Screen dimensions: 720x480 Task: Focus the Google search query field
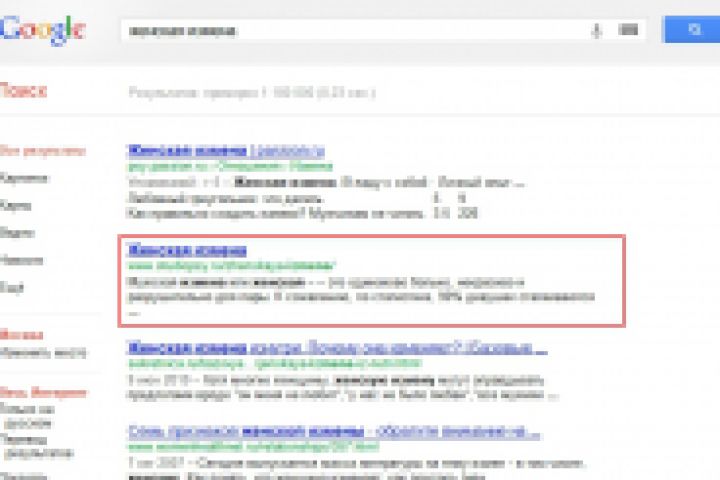click(354, 31)
